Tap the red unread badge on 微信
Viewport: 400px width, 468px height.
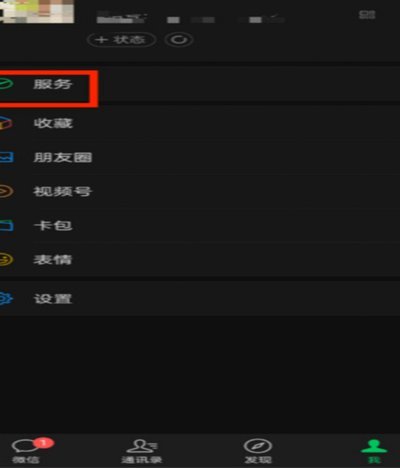(43, 443)
